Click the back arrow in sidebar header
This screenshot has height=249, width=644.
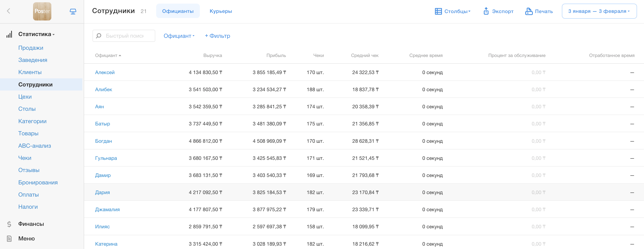point(9,11)
